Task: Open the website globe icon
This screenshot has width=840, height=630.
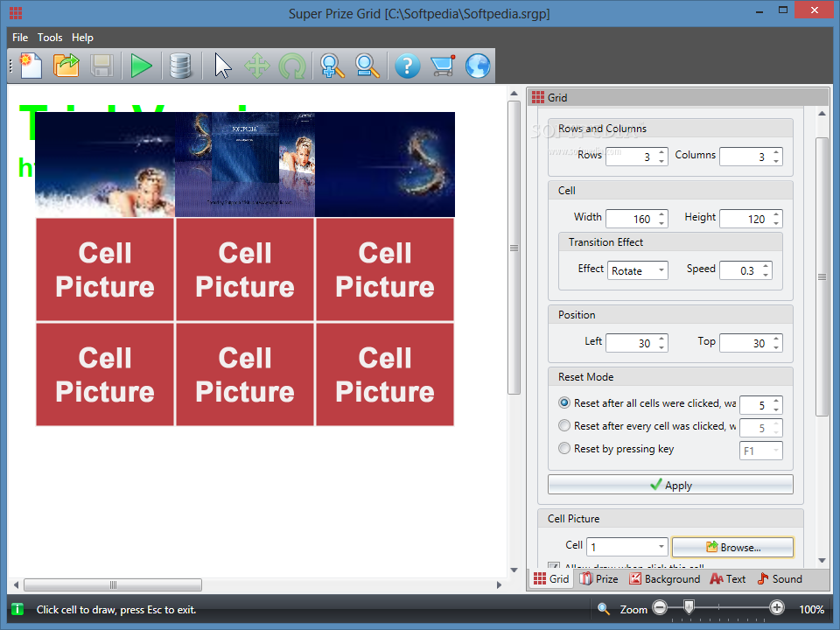Action: 478,66
